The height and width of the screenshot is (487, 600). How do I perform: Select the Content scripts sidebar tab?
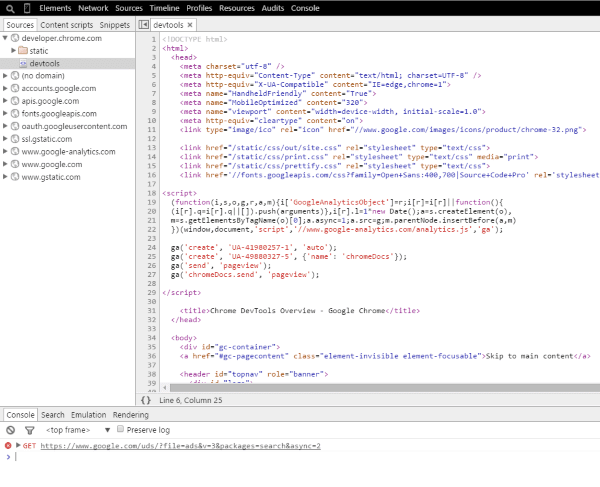tap(67, 25)
